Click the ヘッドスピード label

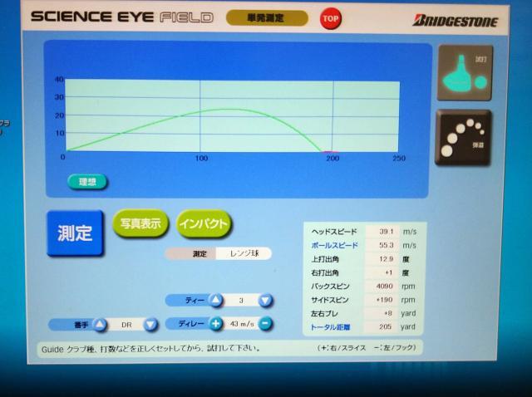pos(334,232)
